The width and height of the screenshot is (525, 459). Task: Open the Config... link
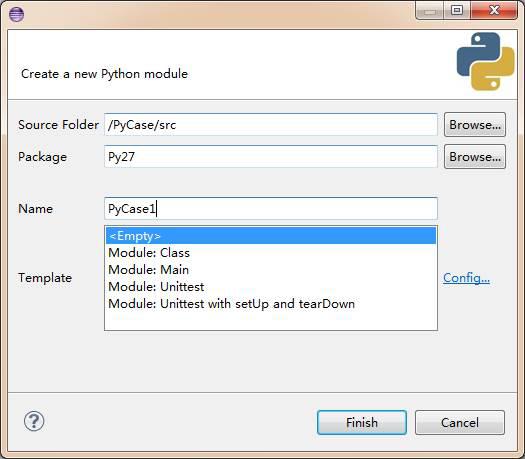tap(466, 278)
